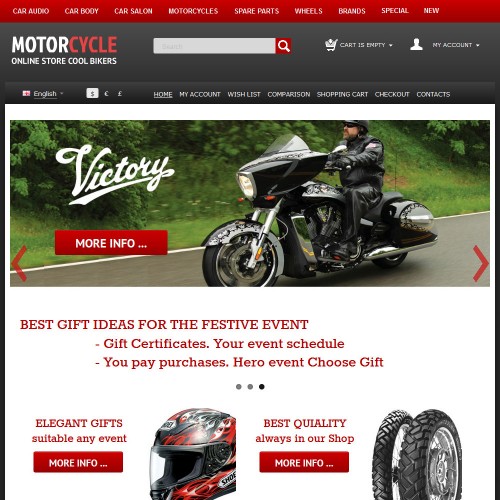Screen dimensions: 500x500
Task: Open the Spare Parts category menu
Action: [x=256, y=11]
